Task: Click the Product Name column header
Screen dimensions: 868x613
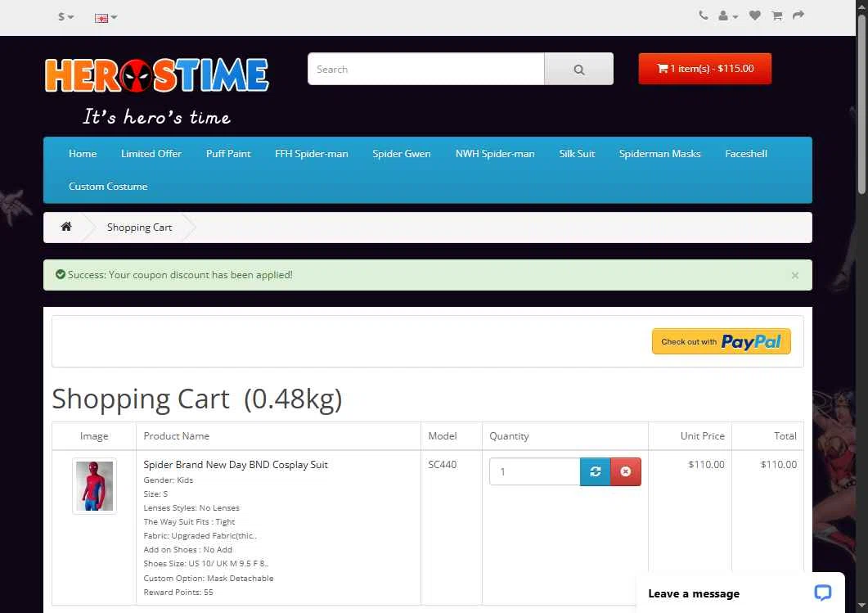Action: click(x=177, y=435)
